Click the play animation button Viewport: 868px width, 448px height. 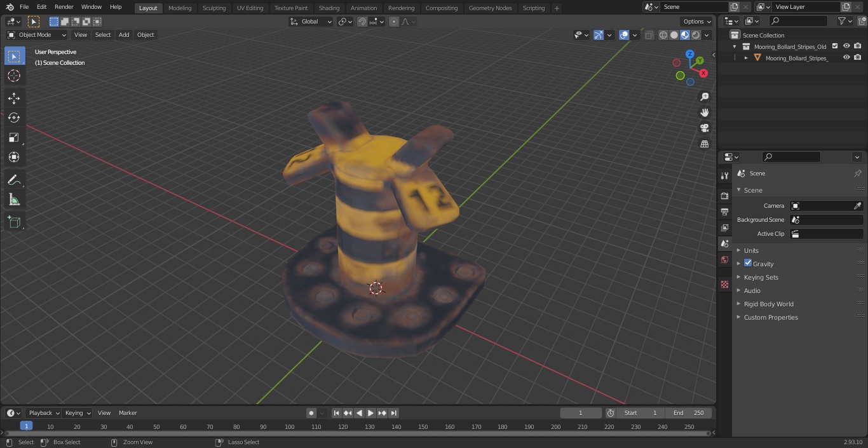pos(370,413)
